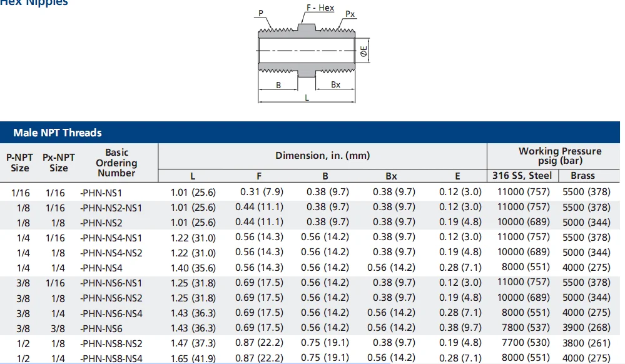Click ordering number -PHN-NS6-NS4
The height and width of the screenshot is (364, 625).
pyautogui.click(x=111, y=313)
